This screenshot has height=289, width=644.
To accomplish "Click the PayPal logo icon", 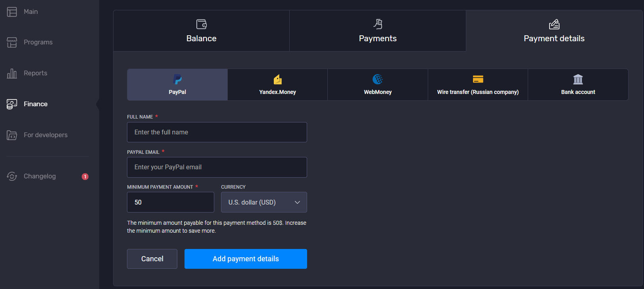I will (177, 79).
